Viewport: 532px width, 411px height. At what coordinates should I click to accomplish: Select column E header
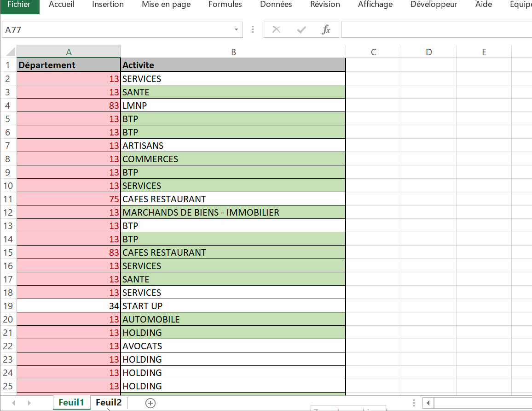tap(484, 52)
